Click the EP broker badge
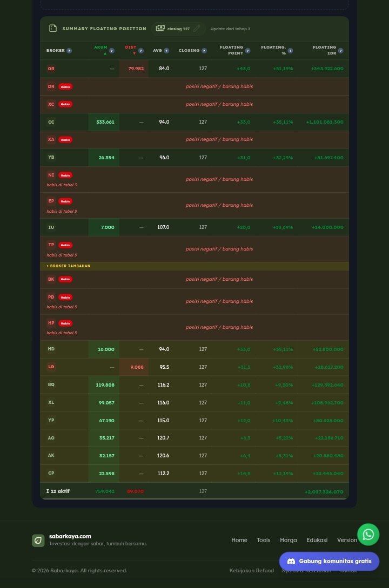Viewport: 389px width, 588px height. tap(51, 201)
